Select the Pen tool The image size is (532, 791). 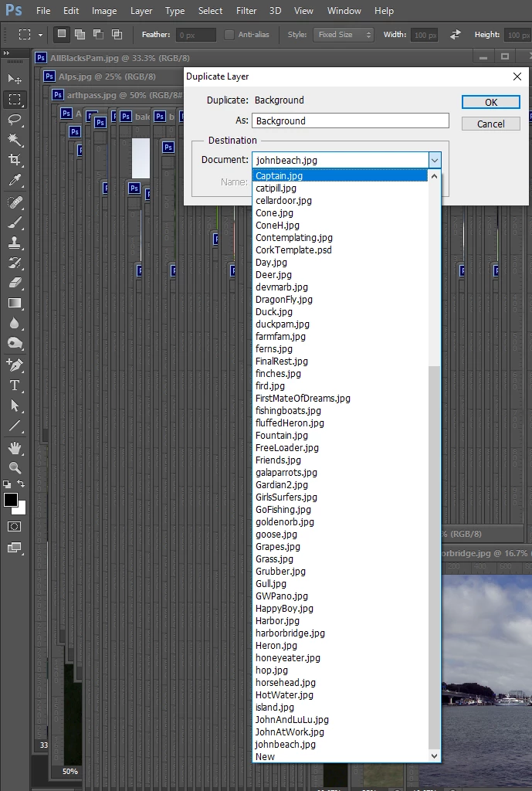[x=15, y=365]
